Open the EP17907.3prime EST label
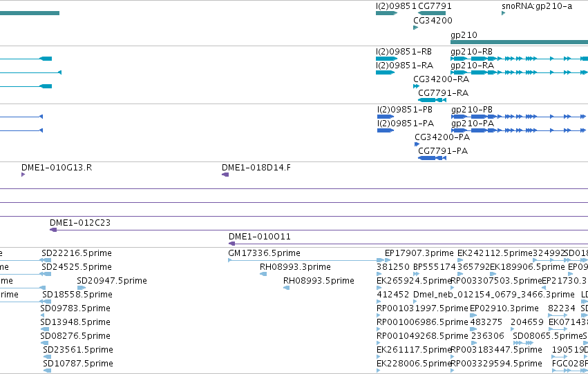The width and height of the screenshot is (588, 374). click(x=419, y=253)
